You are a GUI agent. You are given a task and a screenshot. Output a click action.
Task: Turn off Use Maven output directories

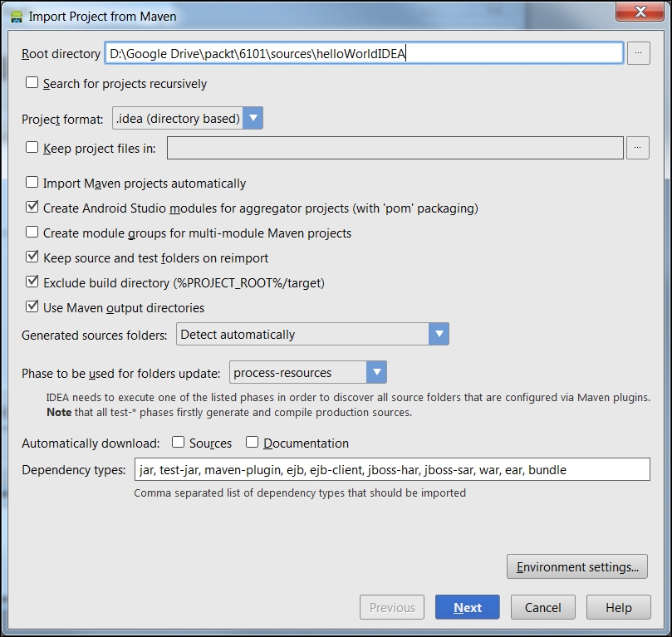coord(32,307)
